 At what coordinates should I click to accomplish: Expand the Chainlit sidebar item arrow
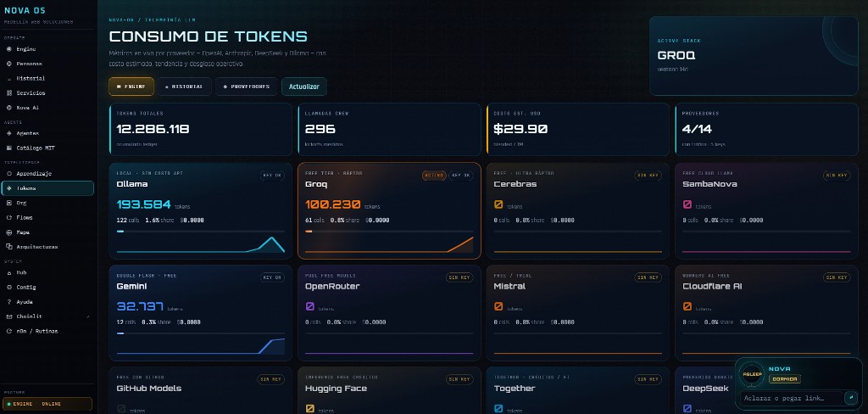click(x=88, y=316)
